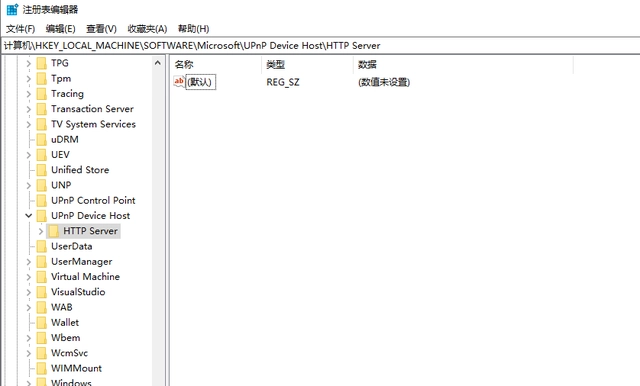Image resolution: width=640 pixels, height=386 pixels.
Task: Expand the Transaction Server key
Action: pos(29,109)
